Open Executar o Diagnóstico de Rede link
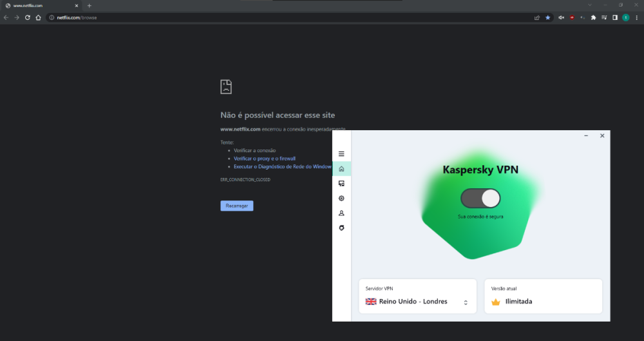 (283, 166)
